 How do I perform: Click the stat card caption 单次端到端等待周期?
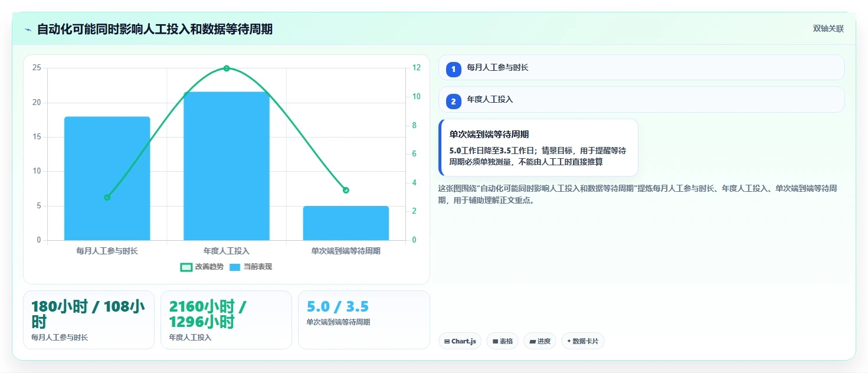338,322
